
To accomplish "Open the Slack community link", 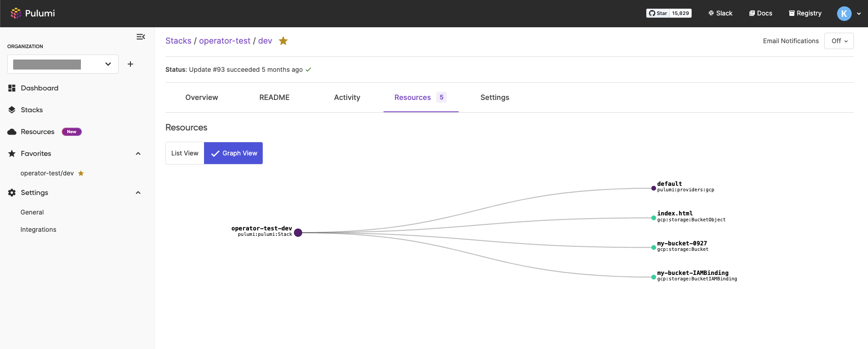I will coord(720,13).
